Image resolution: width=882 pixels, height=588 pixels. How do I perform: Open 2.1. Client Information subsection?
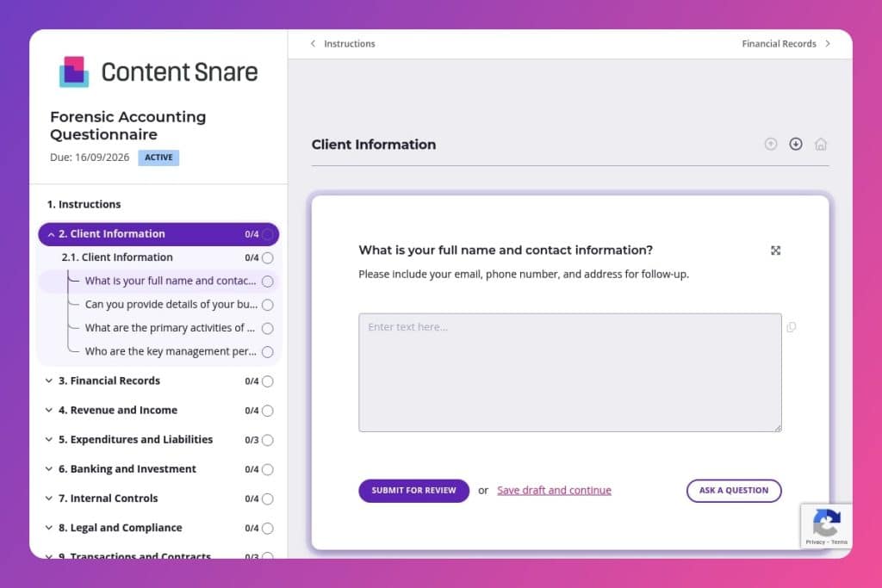pyautogui.click(x=117, y=257)
